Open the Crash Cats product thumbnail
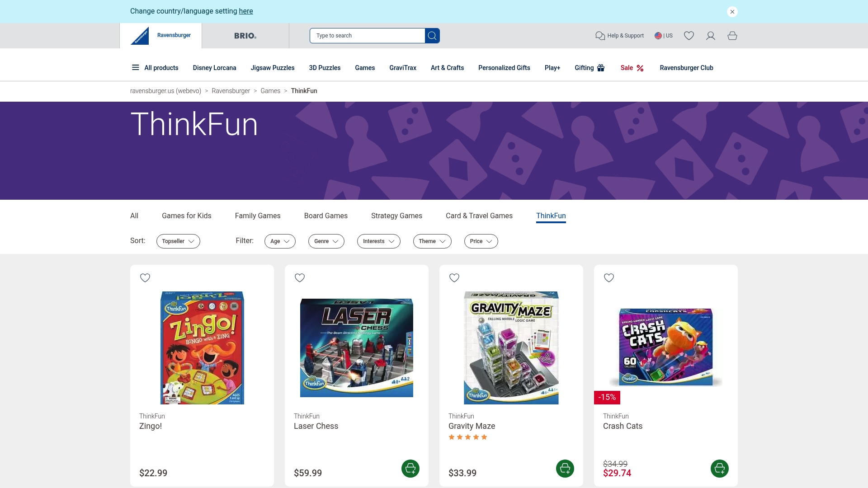This screenshot has height=488, width=868. pos(665,347)
